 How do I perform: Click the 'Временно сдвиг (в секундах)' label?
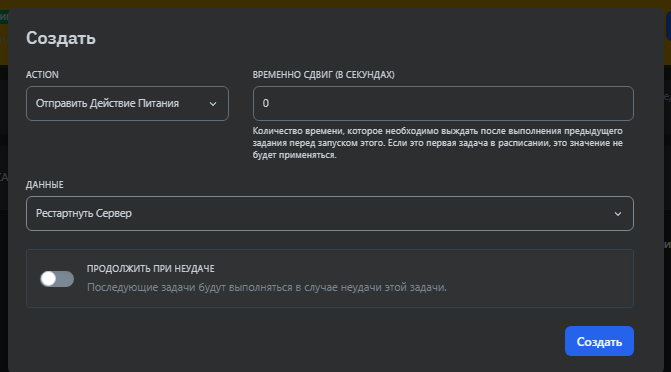click(x=324, y=74)
